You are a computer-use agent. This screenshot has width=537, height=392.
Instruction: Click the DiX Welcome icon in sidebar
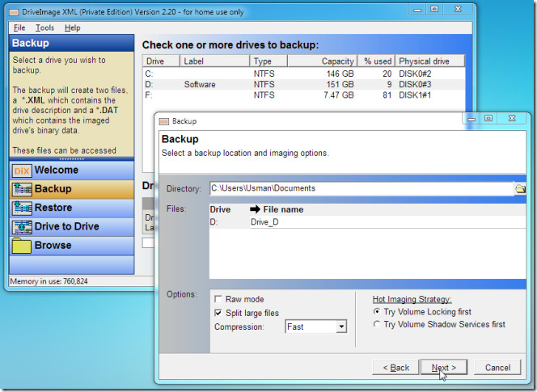(22, 171)
